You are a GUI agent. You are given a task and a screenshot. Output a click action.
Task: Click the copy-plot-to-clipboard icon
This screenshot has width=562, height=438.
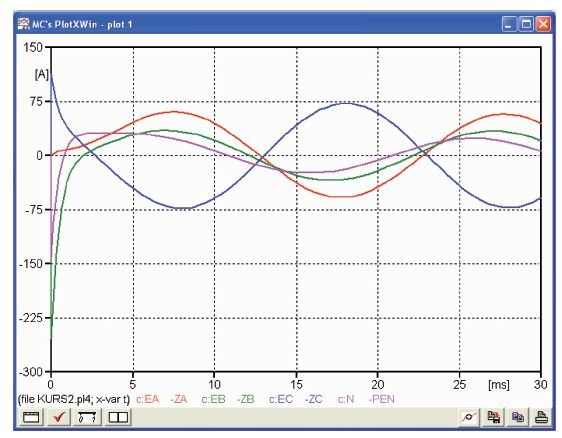click(518, 417)
